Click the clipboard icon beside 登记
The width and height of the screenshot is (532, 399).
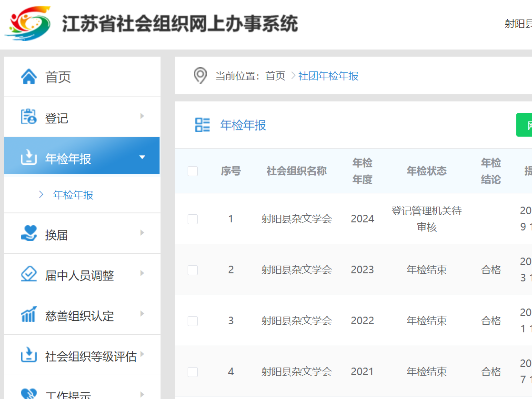pos(29,117)
